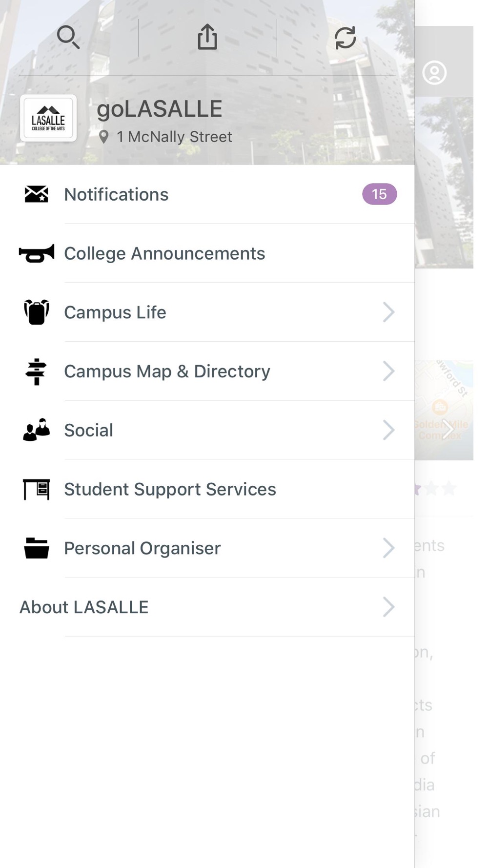Expand Campus Map & Directory chevron
Viewport: 488px width, 868px height.
click(388, 372)
